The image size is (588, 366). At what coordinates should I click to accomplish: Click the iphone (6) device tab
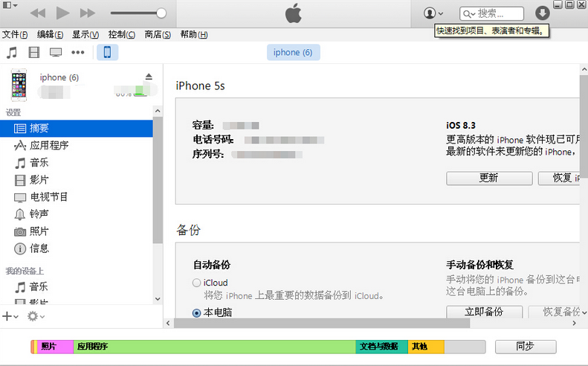(x=293, y=52)
